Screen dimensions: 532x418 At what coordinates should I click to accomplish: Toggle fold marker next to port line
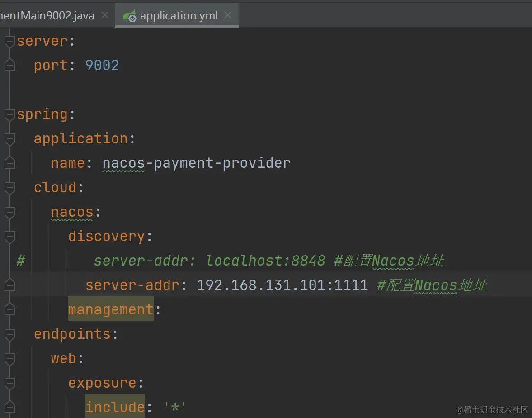pyautogui.click(x=10, y=66)
